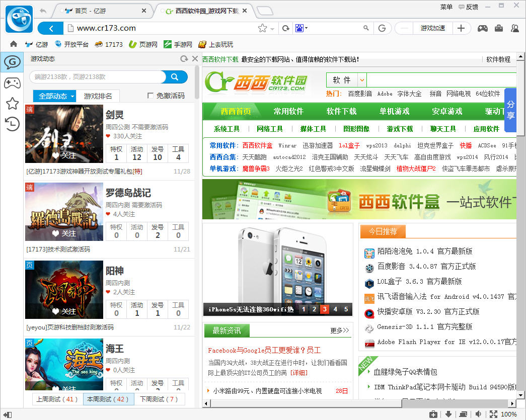
Task: Follow 剑灵 with the 关注 button
Action: [x=64, y=155]
